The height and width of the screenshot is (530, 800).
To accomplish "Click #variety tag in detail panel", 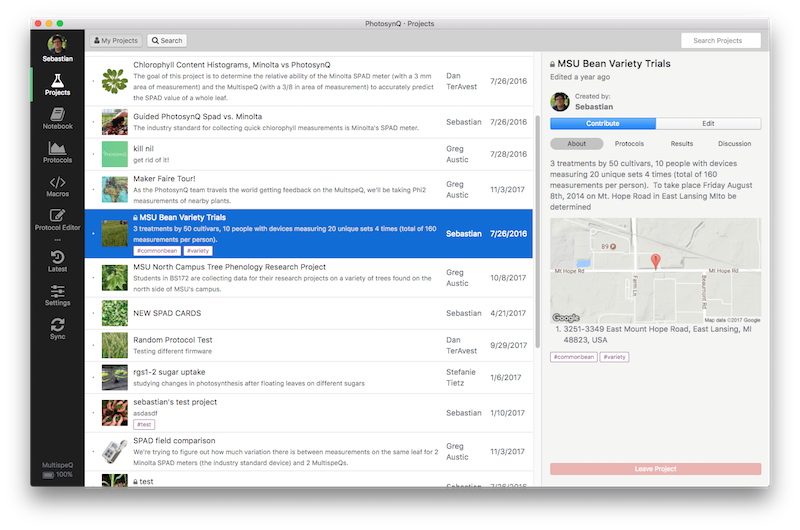I will [x=614, y=357].
